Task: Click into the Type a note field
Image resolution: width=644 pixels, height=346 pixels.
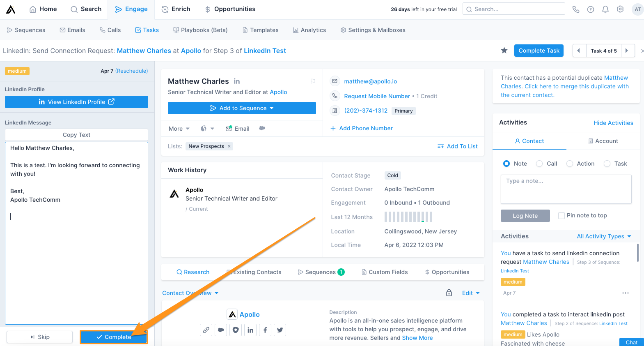Action: [566, 189]
